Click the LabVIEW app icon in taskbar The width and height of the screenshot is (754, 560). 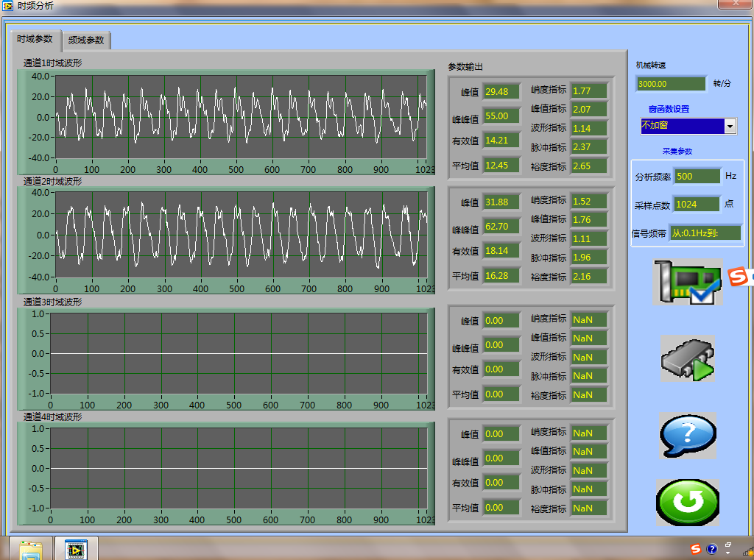point(76,549)
